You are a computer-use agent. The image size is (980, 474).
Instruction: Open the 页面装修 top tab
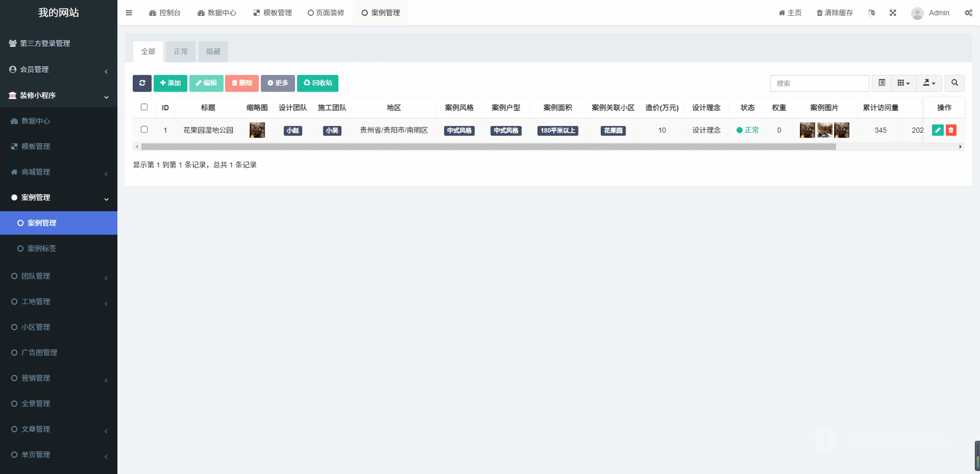326,13
